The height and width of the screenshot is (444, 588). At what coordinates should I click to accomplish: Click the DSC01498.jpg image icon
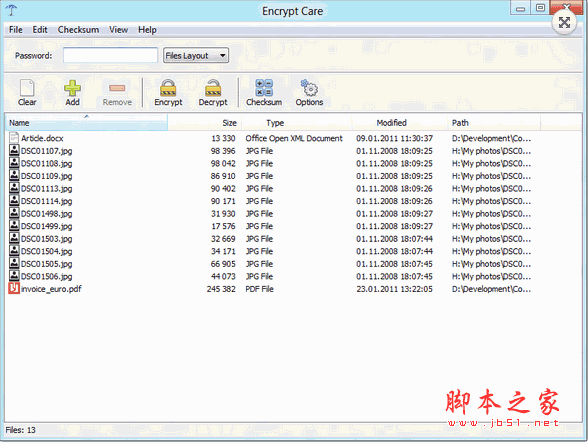click(14, 213)
